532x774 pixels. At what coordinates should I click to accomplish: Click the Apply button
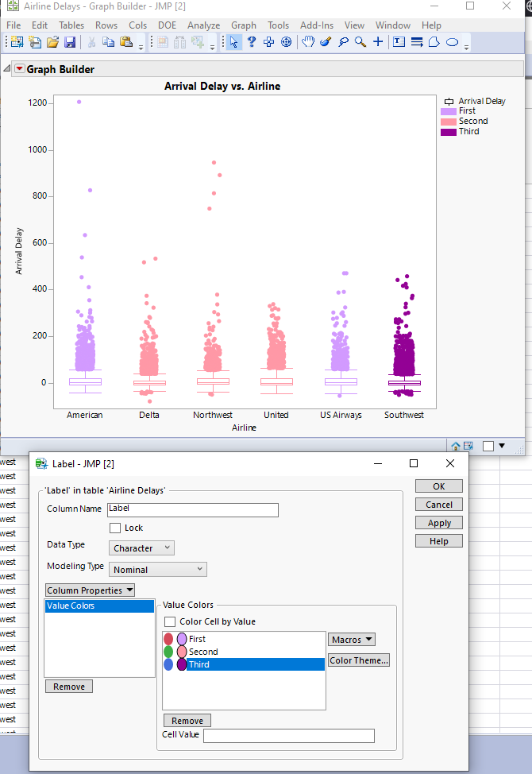click(x=439, y=523)
